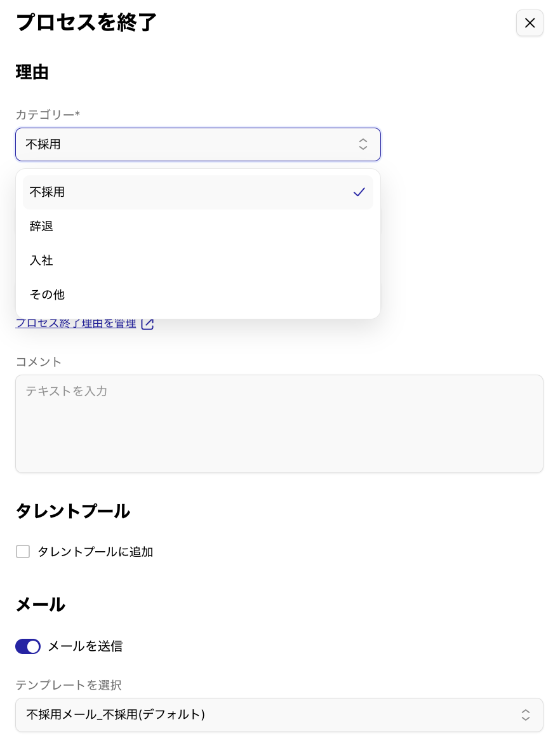This screenshot has height=748, width=560.
Task: Select 辞退 from the category list
Action: [42, 226]
